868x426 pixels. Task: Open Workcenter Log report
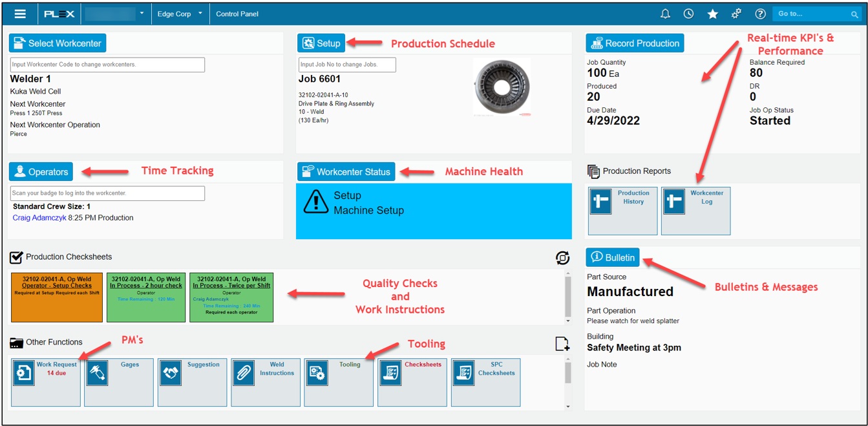(696, 211)
